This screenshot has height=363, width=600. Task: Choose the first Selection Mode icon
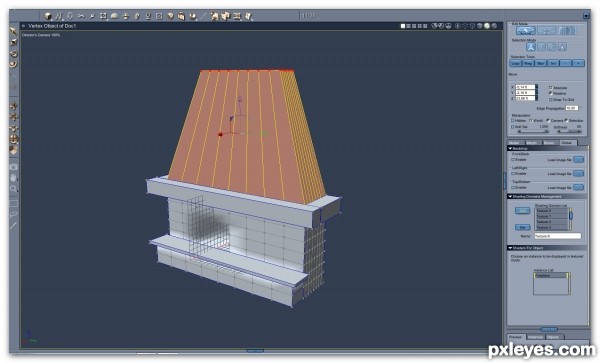click(530, 47)
